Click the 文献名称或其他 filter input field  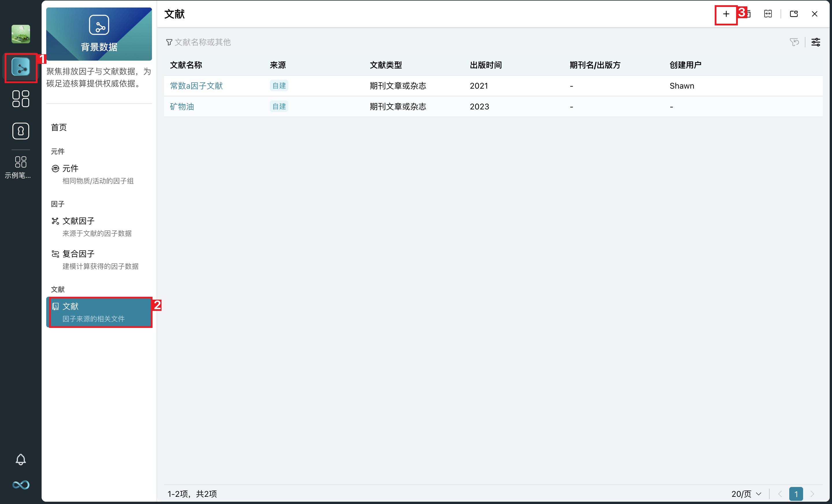coord(203,42)
